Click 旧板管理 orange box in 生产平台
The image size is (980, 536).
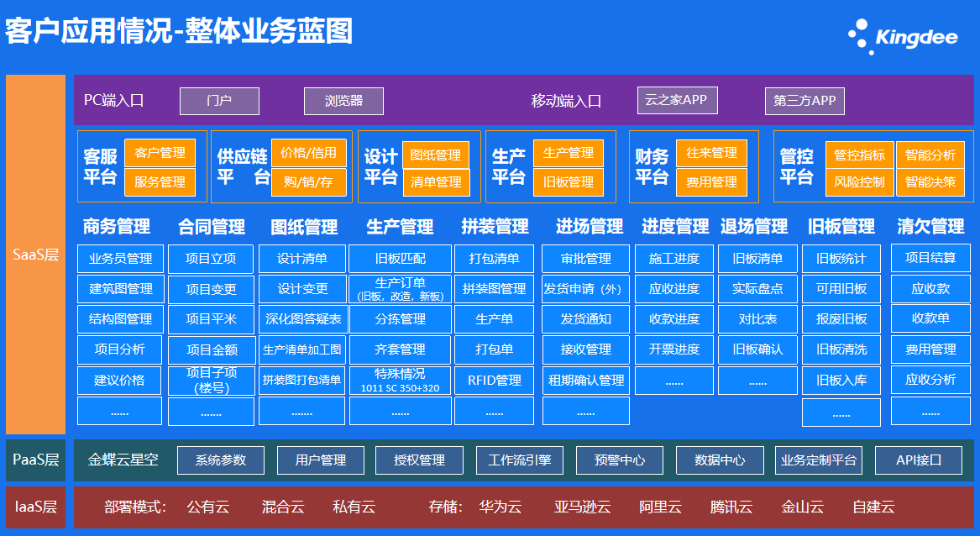click(569, 182)
